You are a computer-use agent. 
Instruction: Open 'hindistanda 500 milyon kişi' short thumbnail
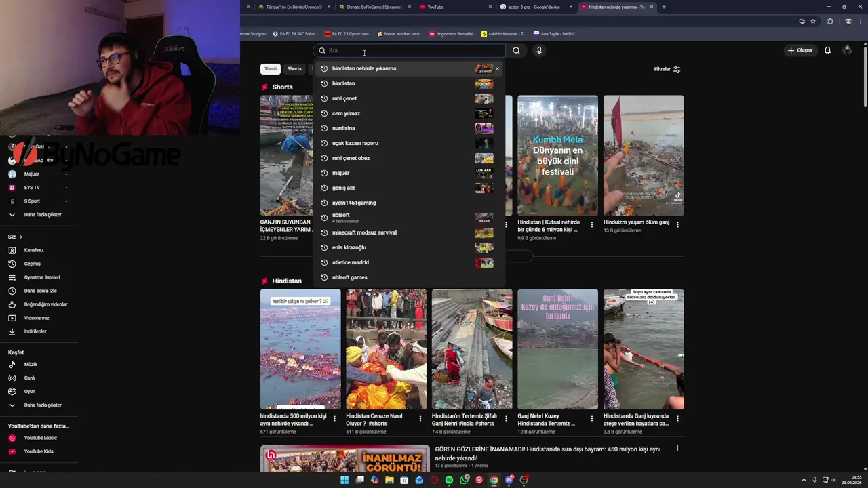tap(300, 349)
